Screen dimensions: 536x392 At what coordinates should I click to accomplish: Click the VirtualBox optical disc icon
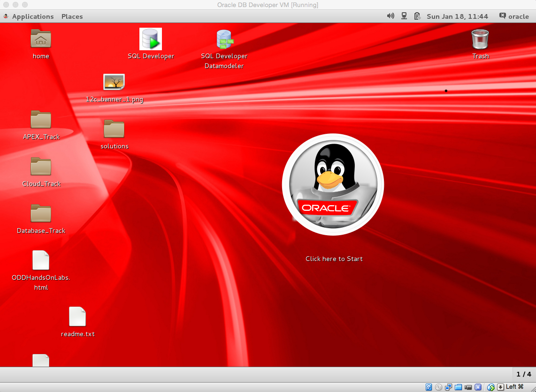point(438,387)
